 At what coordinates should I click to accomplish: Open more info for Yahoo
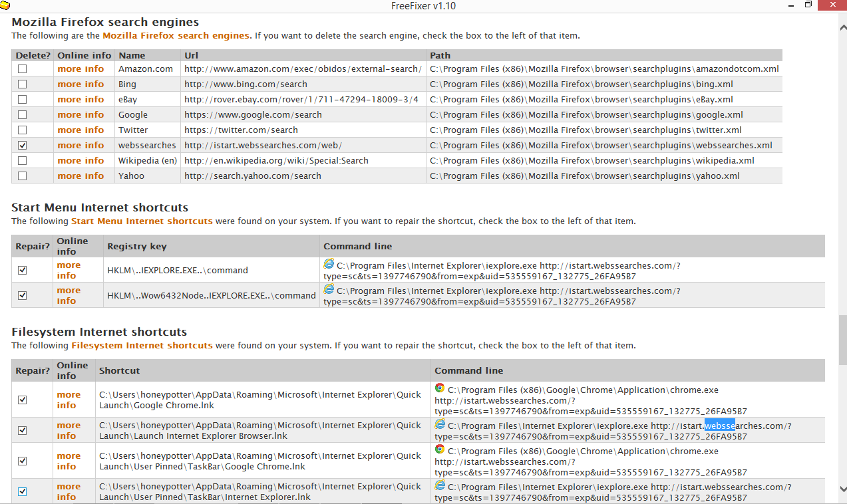81,176
